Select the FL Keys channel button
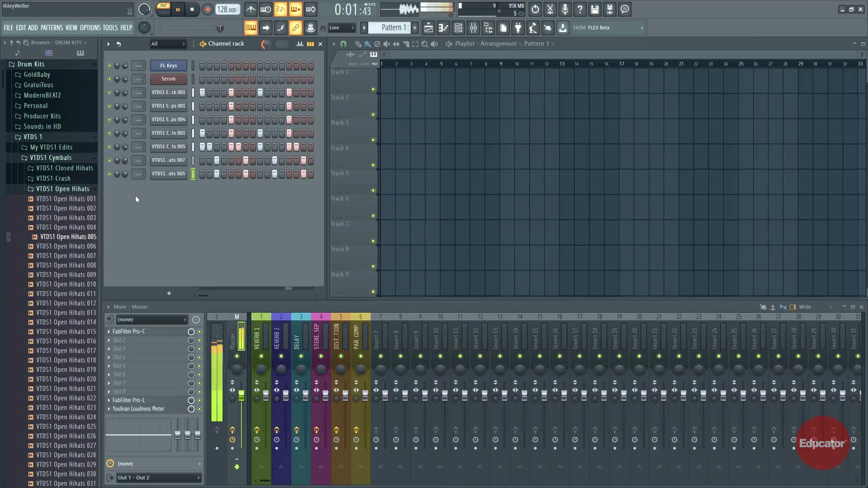This screenshot has width=868, height=488. [x=168, y=66]
